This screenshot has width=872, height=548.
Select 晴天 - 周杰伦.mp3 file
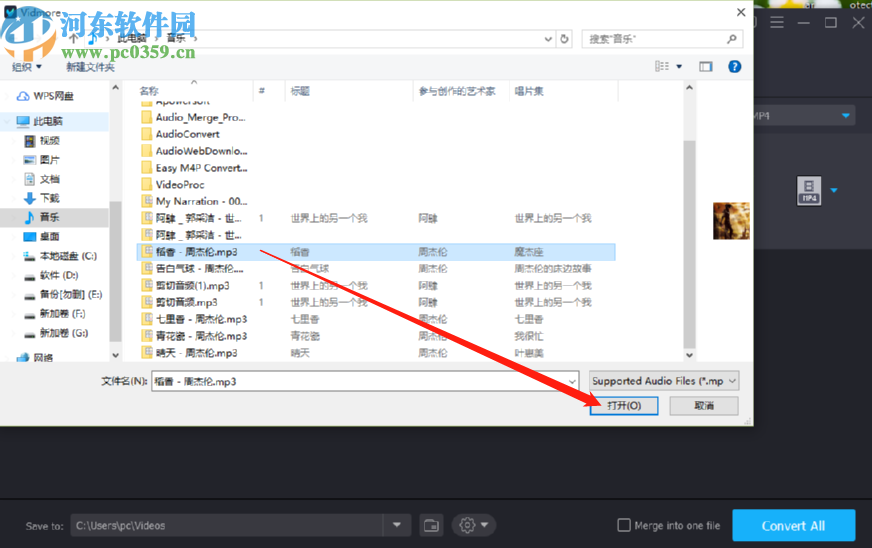tap(196, 353)
